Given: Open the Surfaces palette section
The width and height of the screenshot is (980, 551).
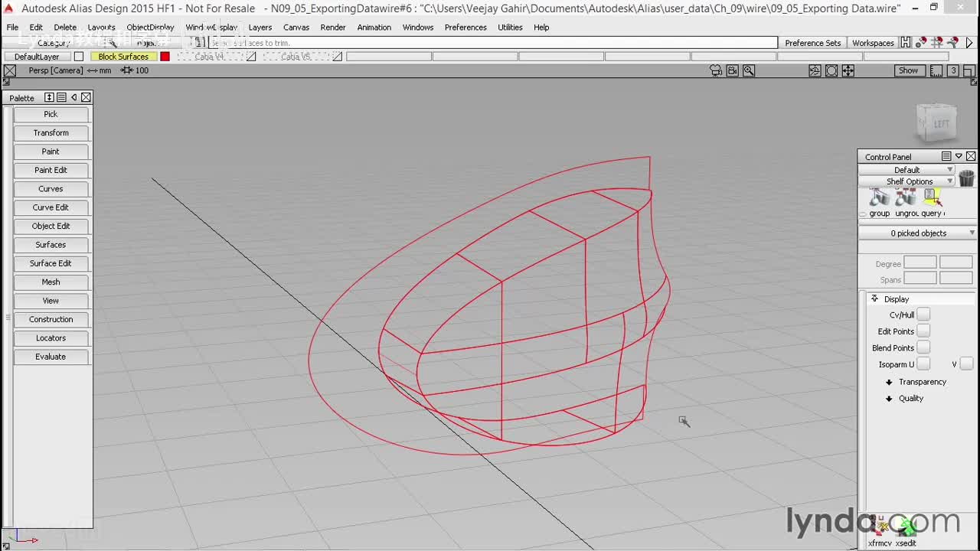Looking at the screenshot, I should tap(51, 245).
